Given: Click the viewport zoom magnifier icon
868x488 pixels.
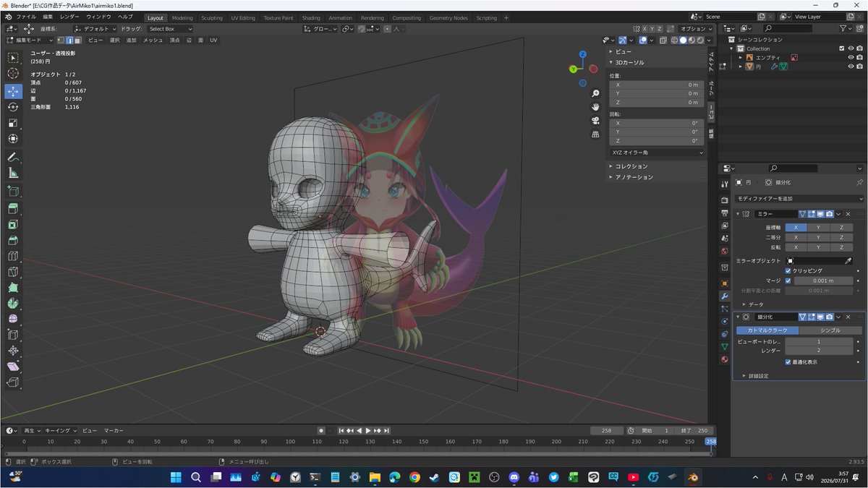Looking at the screenshot, I should pyautogui.click(x=595, y=94).
